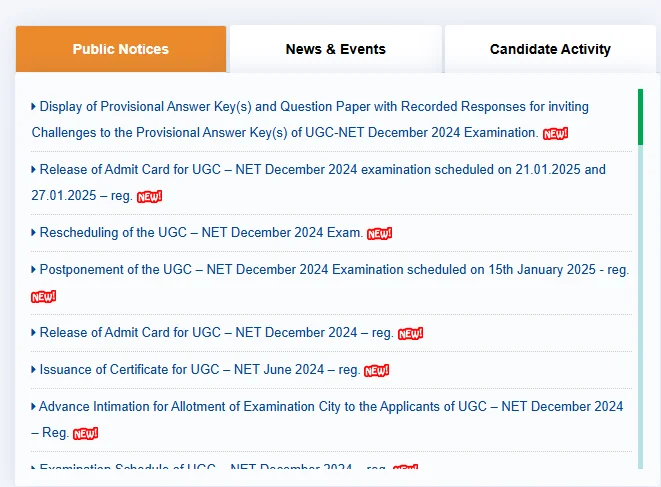661x487 pixels.
Task: Click NEW badge after 27.01.2025 admit card notice
Action: tap(149, 197)
